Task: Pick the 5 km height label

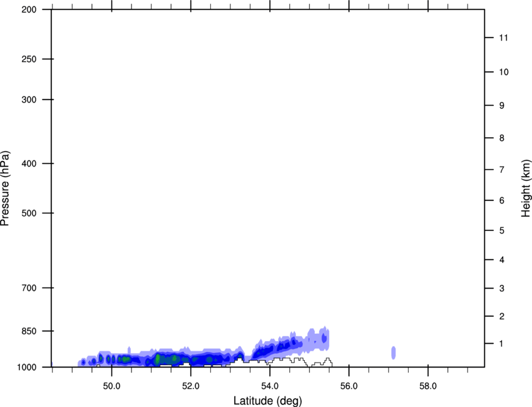Action: [x=501, y=230]
